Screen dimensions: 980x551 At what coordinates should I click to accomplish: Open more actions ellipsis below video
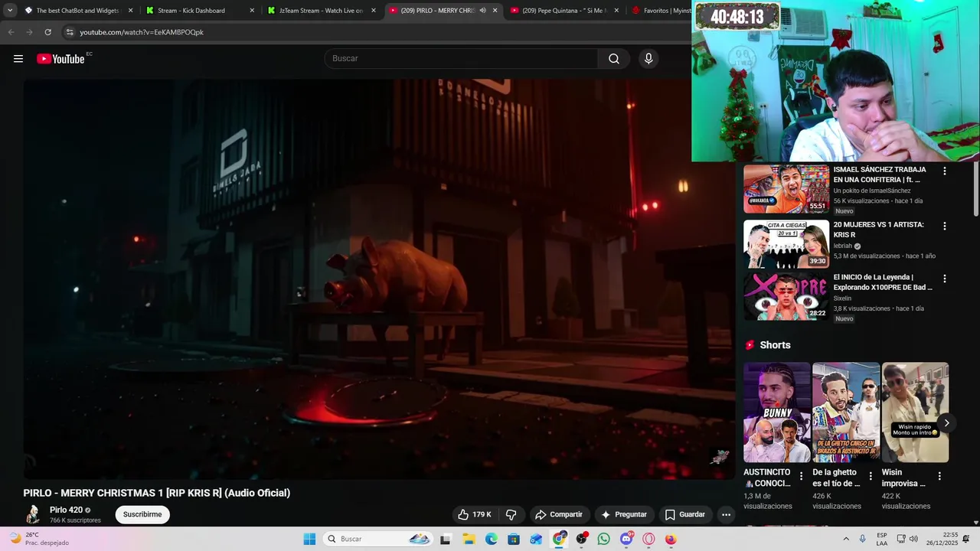pyautogui.click(x=726, y=514)
